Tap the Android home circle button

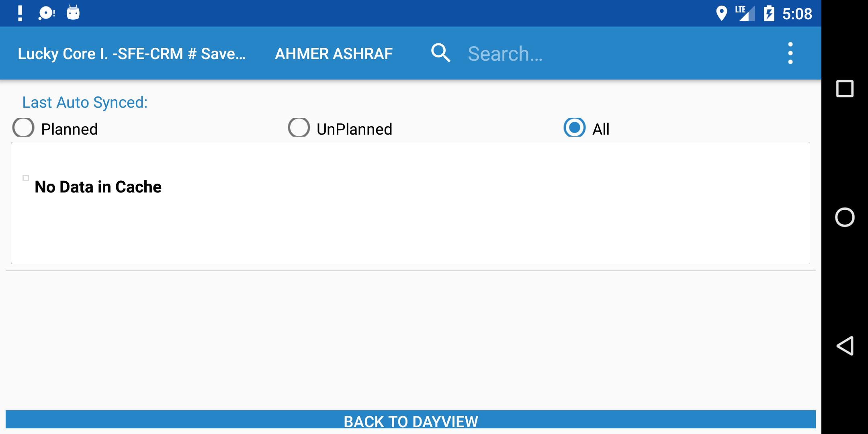(845, 217)
